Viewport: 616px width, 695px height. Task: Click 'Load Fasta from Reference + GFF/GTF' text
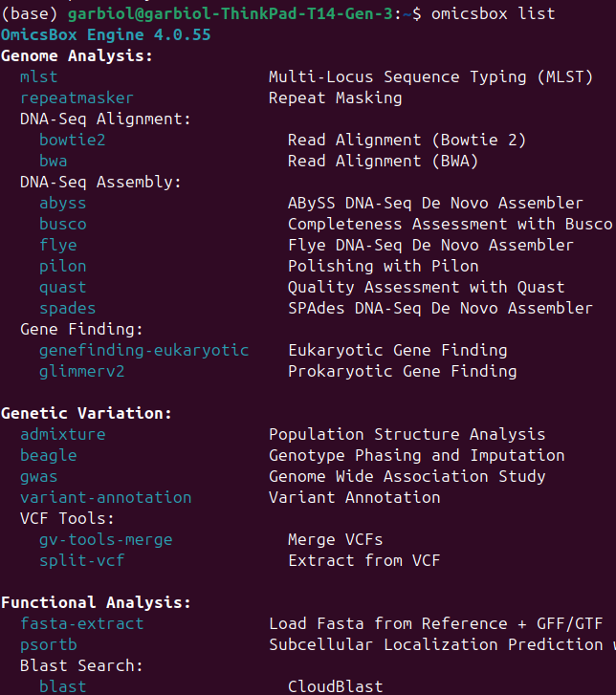tap(435, 624)
